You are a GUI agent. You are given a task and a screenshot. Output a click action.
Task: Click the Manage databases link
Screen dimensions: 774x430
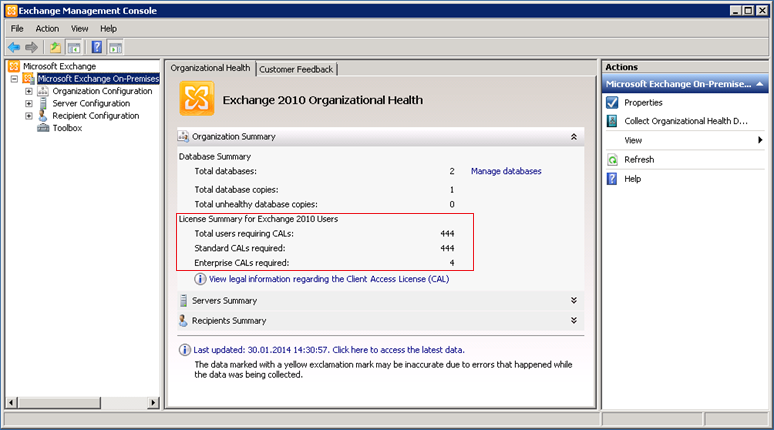click(506, 171)
